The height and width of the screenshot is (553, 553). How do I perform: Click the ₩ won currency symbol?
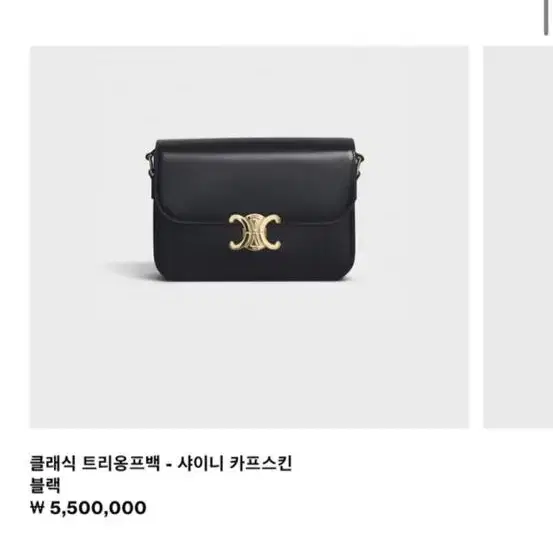click(37, 508)
